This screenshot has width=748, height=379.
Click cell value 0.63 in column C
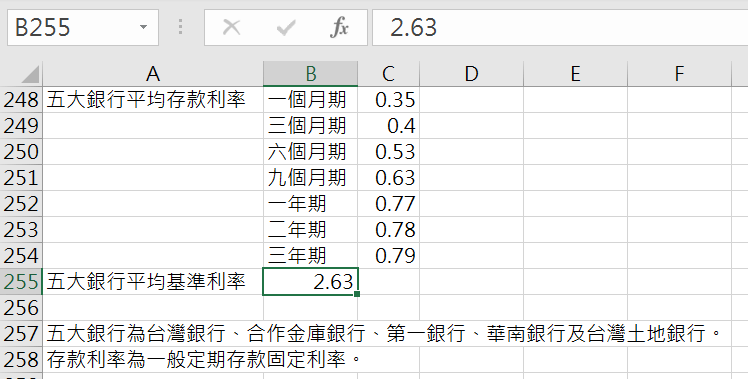pyautogui.click(x=388, y=178)
